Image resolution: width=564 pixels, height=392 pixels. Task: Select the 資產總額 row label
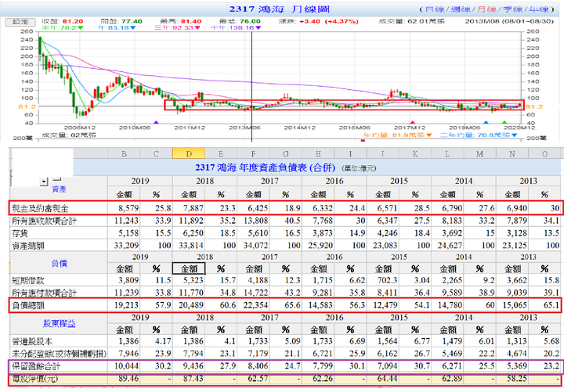[x=28, y=246]
